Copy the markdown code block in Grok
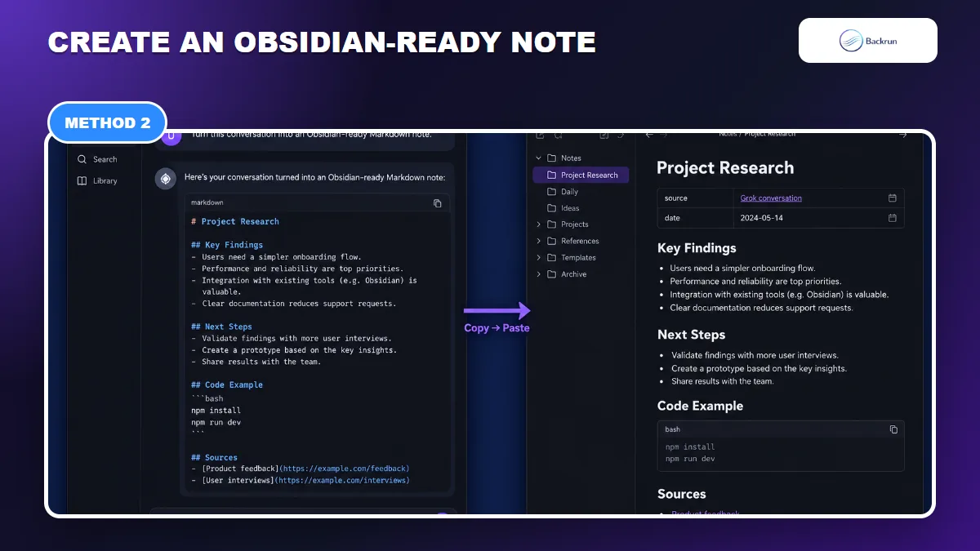 pyautogui.click(x=438, y=203)
